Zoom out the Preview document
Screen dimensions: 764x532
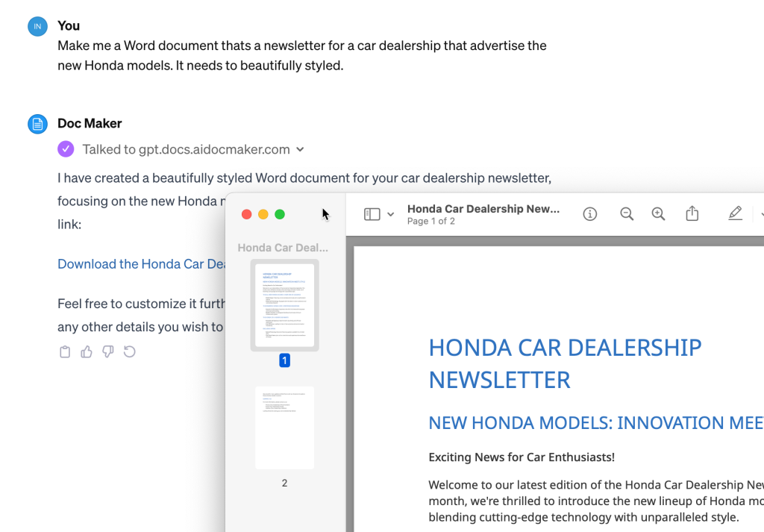click(x=627, y=214)
